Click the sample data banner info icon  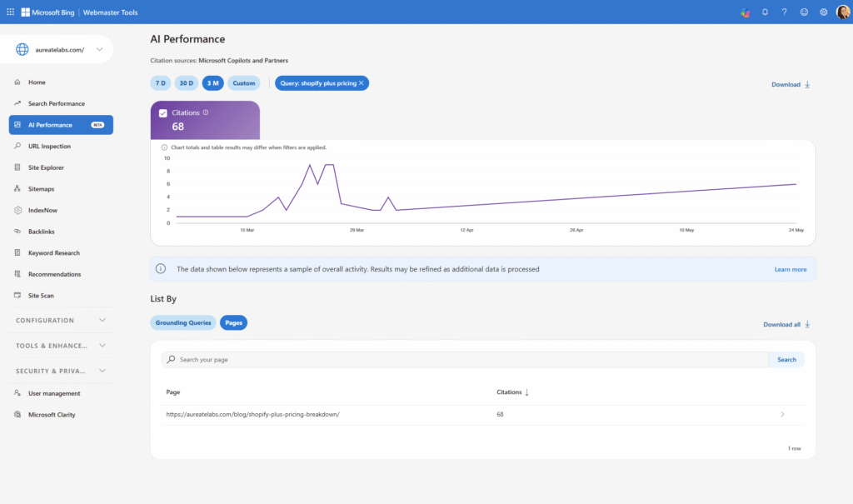[161, 269]
